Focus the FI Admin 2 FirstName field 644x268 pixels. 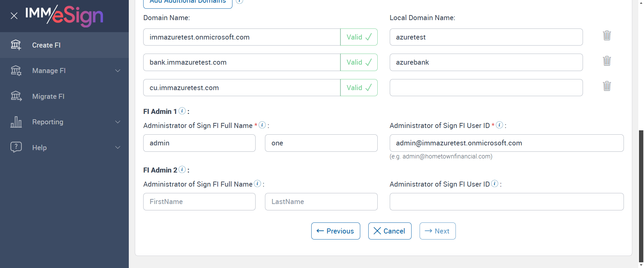tap(199, 202)
